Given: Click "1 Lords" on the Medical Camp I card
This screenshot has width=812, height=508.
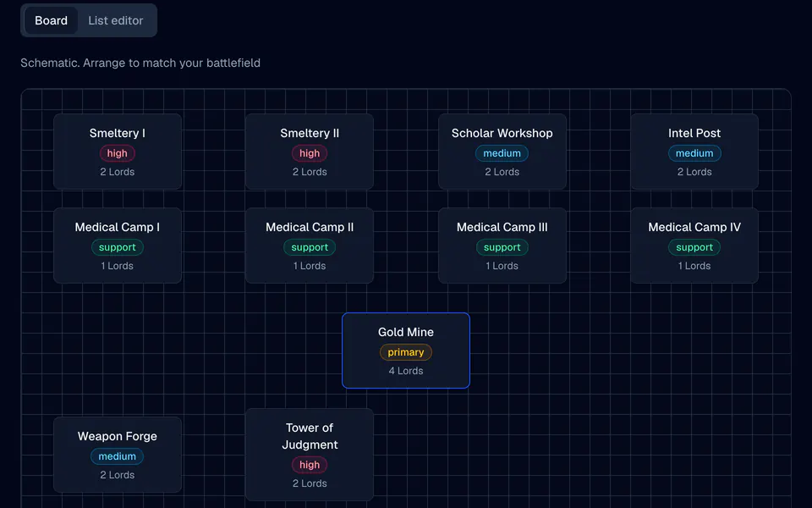Looking at the screenshot, I should [118, 266].
